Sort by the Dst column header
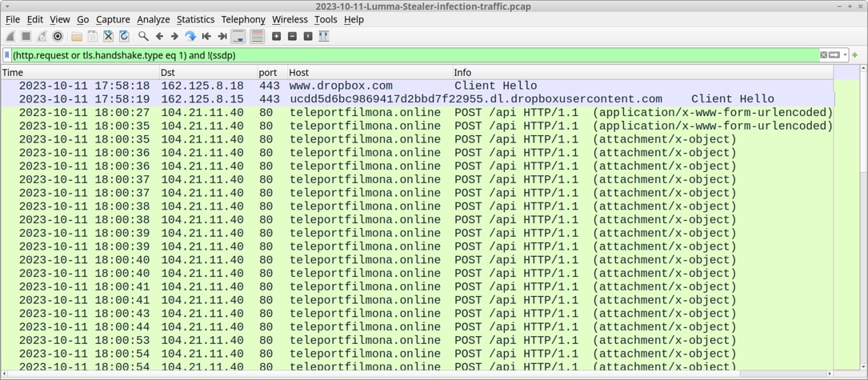Viewport: 868px width, 380px height. click(208, 73)
